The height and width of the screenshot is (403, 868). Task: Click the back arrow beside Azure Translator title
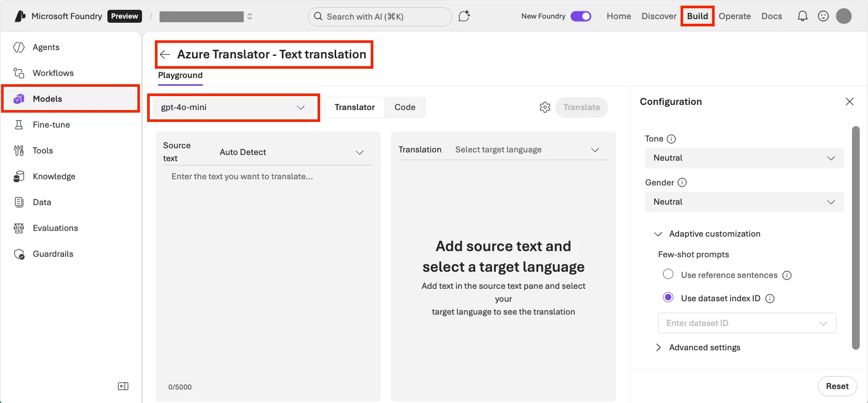[x=165, y=55]
